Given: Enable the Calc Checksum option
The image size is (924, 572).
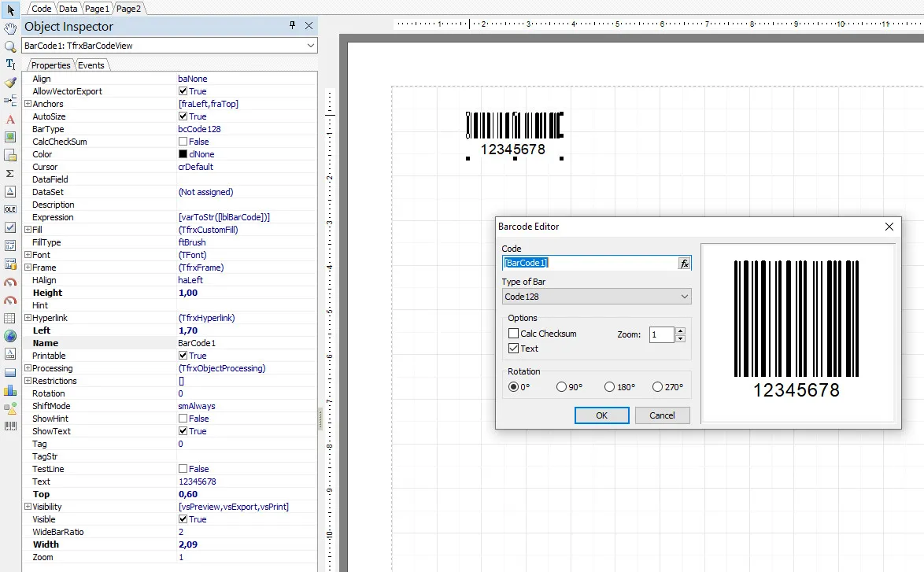Looking at the screenshot, I should click(x=514, y=334).
